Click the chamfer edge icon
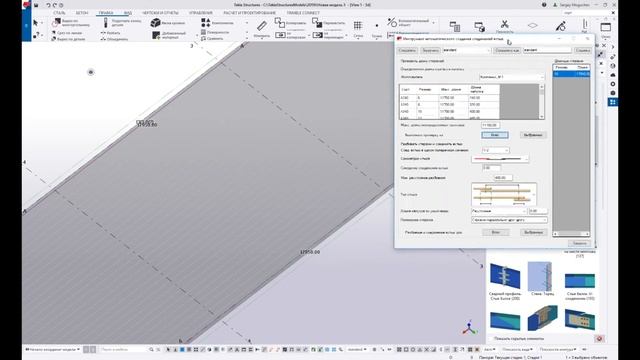 click(x=156, y=23)
